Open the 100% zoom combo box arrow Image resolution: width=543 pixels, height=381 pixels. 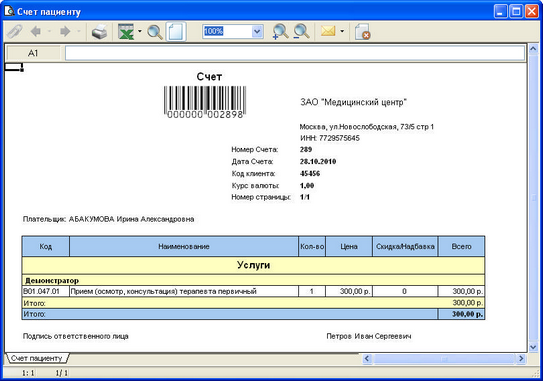coord(257,32)
